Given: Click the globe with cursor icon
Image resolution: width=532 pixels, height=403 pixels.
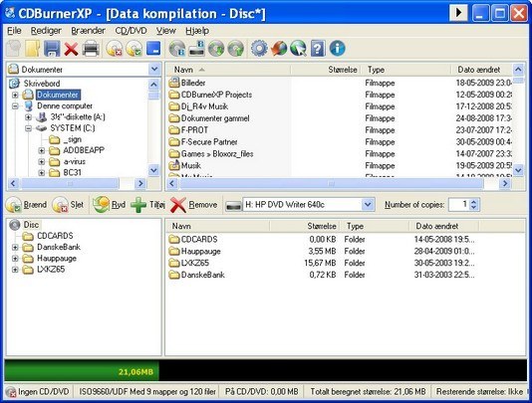Looking at the screenshot, I should point(298,49).
